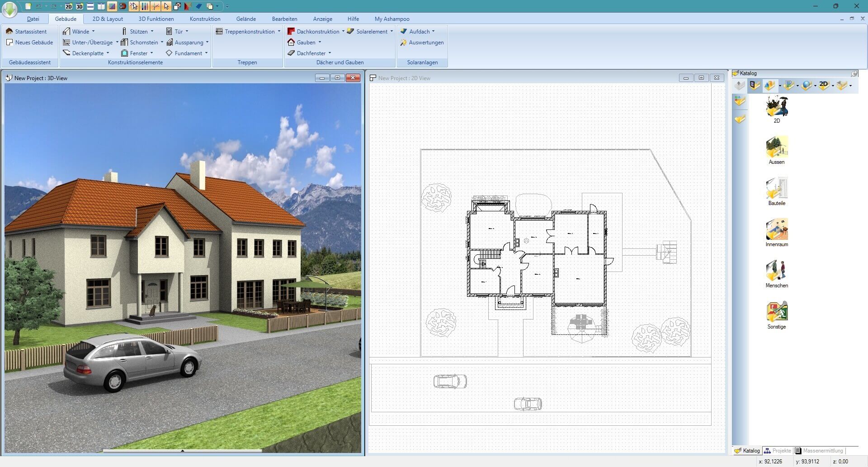This screenshot has width=868, height=467.
Task: Switch to the Konstruktion ribbon tab
Action: (205, 19)
